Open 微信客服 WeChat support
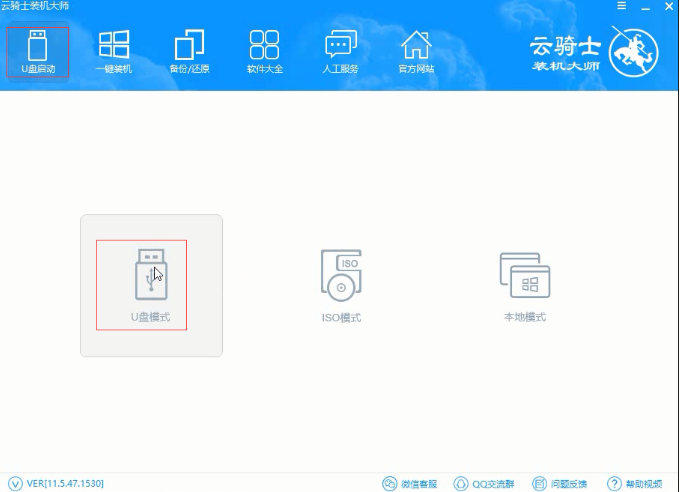Viewport: 684px width, 492px height. 410,483
